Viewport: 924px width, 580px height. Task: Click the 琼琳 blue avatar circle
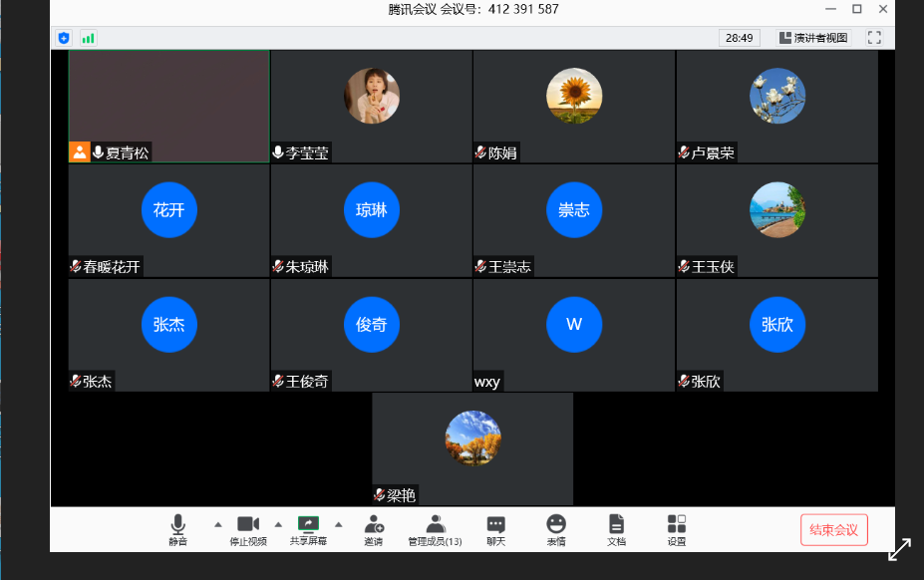pos(372,210)
